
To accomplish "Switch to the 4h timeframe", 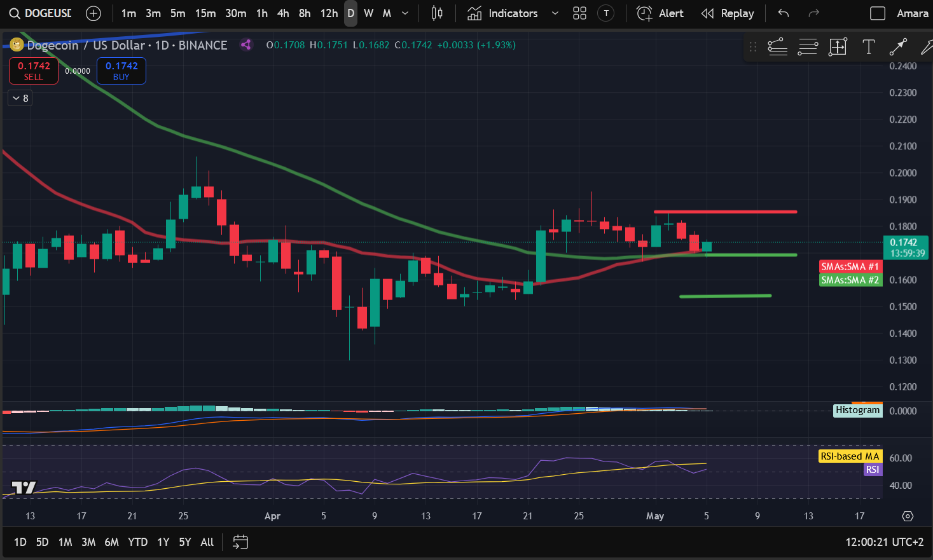I will click(x=283, y=13).
